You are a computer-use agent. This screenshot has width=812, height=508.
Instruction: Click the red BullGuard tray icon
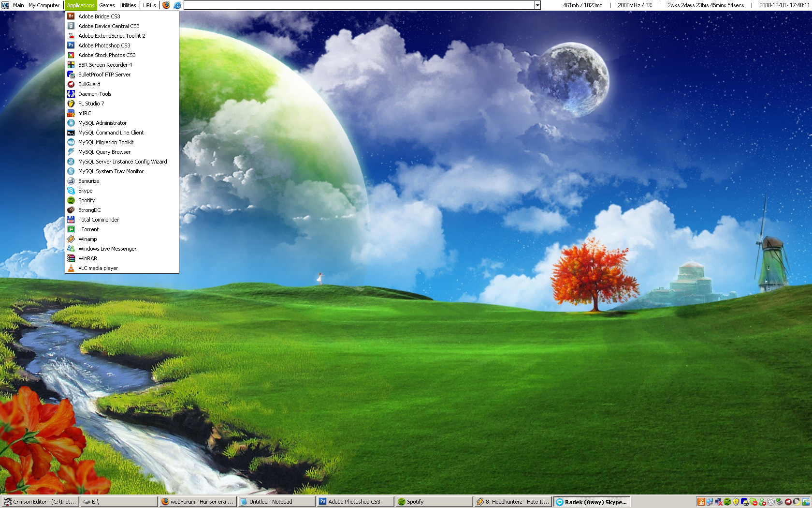(x=788, y=502)
